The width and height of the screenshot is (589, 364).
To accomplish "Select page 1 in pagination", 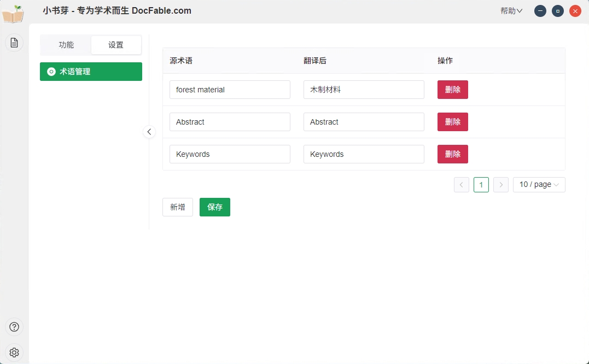I will click(x=481, y=185).
